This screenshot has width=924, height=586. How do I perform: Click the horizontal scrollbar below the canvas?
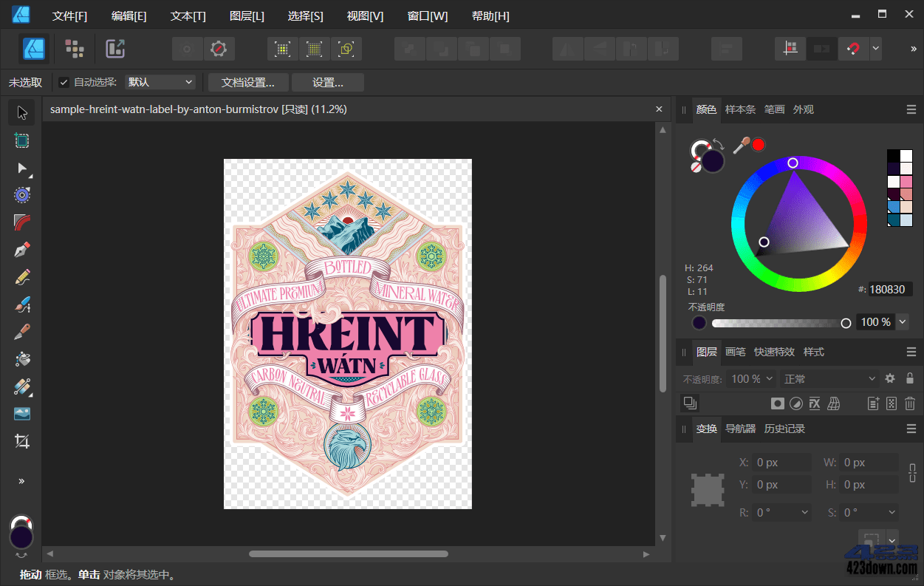tap(347, 553)
